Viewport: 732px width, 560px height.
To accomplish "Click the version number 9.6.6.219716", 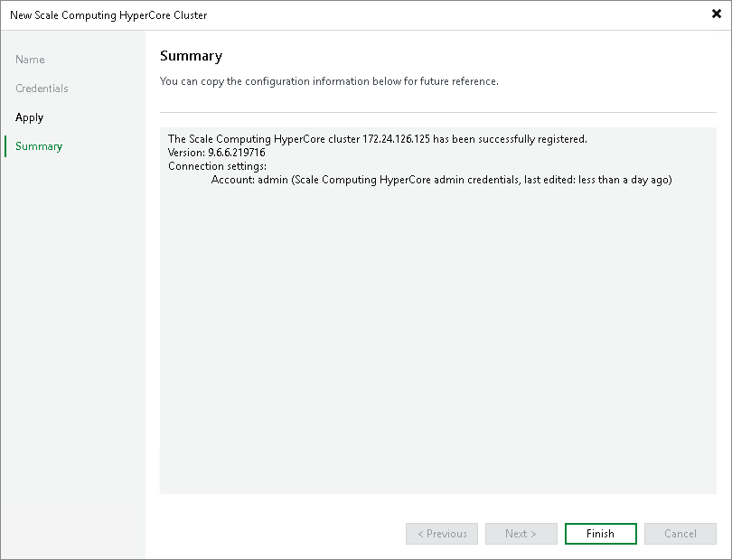I will click(x=236, y=153).
